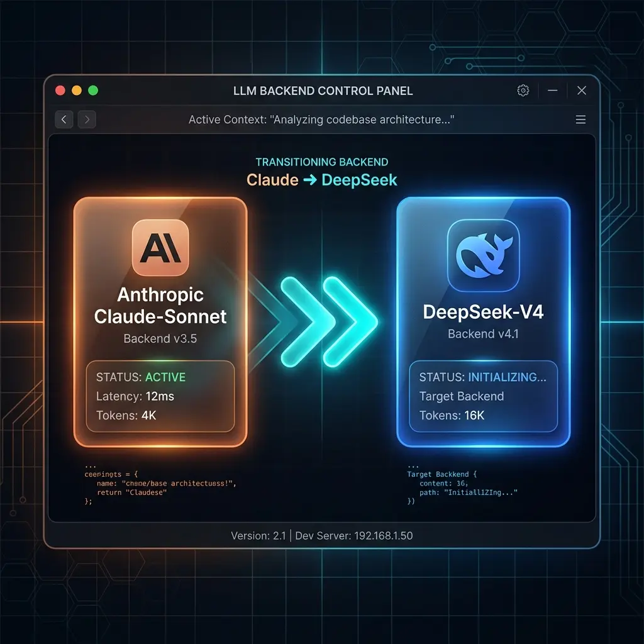Close the panel with the X button
The image size is (644, 644).
582,91
